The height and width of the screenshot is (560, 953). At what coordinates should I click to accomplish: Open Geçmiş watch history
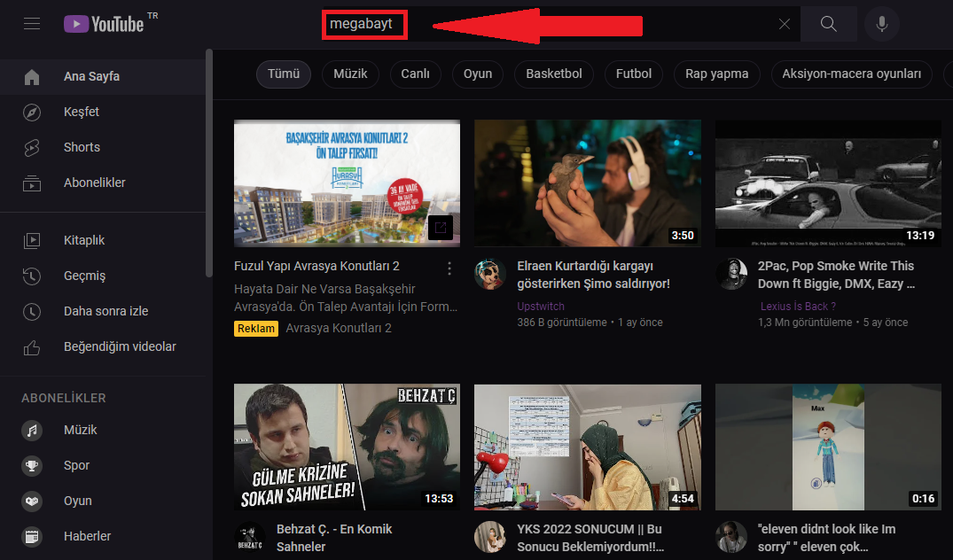[x=84, y=276]
